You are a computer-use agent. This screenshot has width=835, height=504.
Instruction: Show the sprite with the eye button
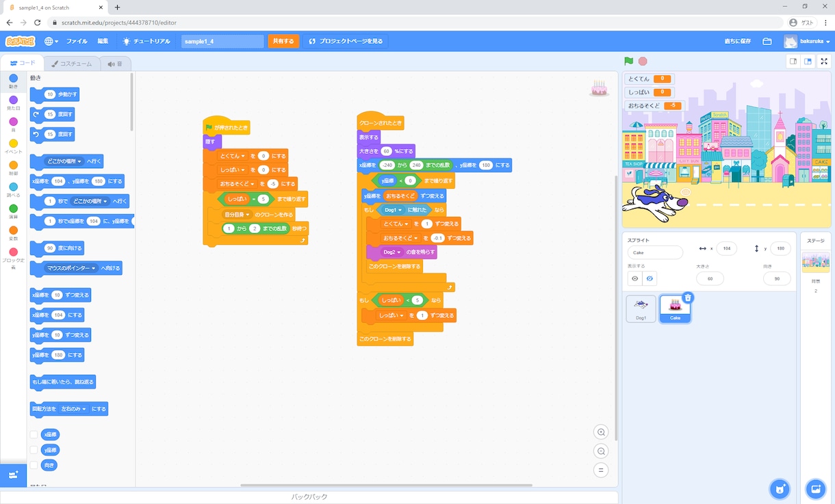635,278
